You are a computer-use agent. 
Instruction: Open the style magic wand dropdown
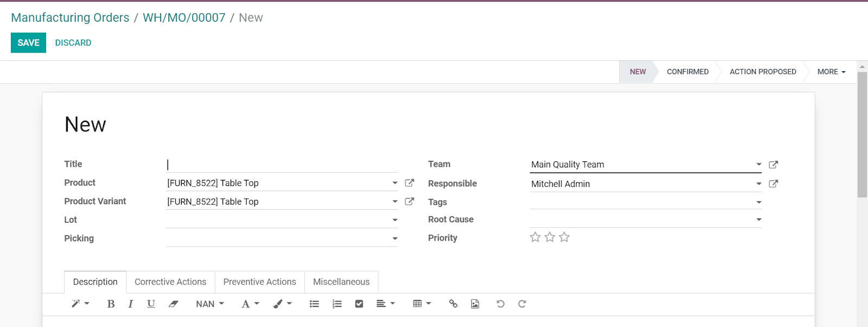pyautogui.click(x=80, y=304)
